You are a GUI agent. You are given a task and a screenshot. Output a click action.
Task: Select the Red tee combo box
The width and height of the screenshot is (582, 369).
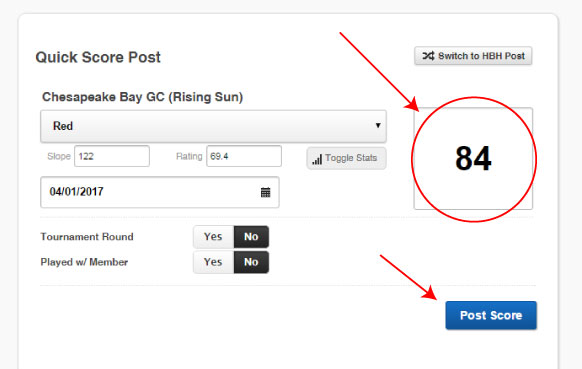[213, 126]
